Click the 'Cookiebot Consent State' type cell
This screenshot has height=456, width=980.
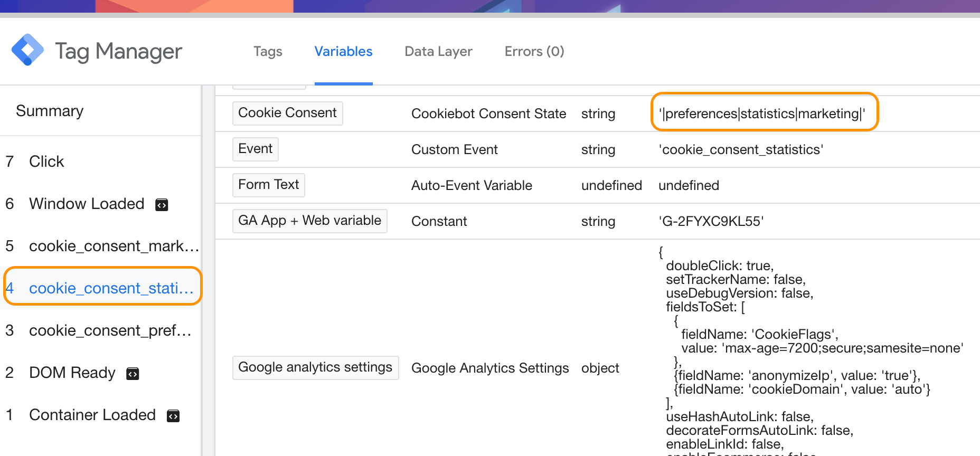click(x=488, y=113)
